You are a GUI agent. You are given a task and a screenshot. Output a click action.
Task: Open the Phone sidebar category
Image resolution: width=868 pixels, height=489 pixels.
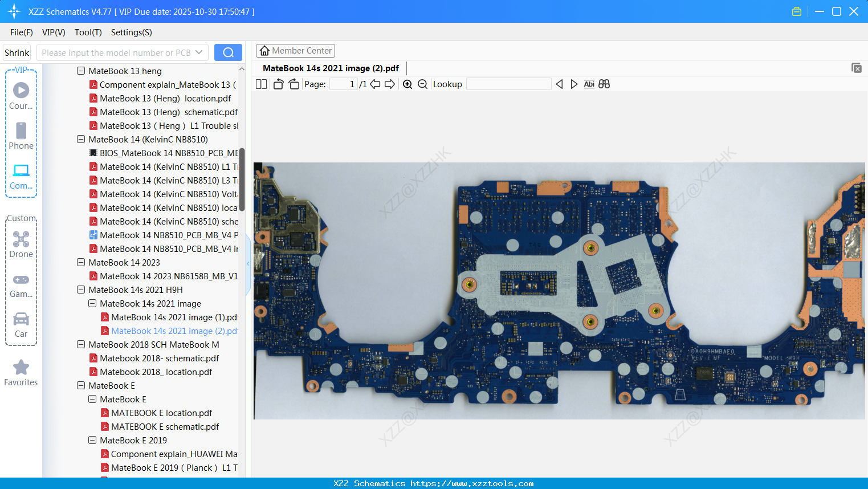tap(21, 136)
